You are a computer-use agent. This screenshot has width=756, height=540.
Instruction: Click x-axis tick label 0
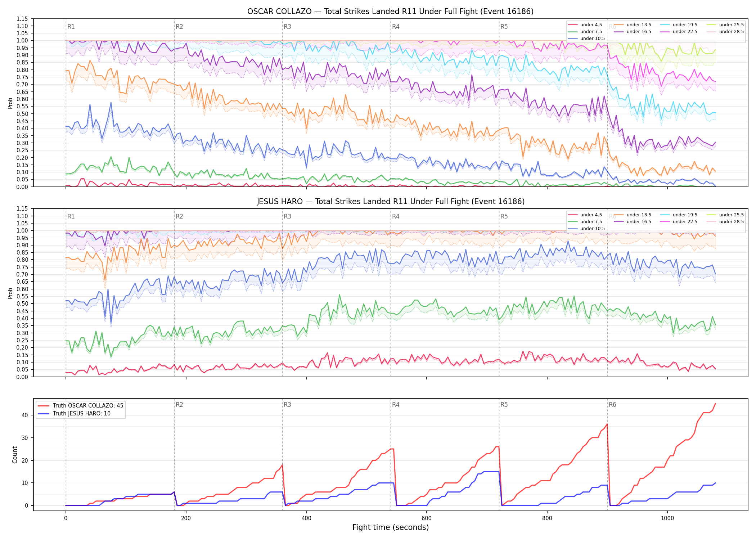(66, 518)
